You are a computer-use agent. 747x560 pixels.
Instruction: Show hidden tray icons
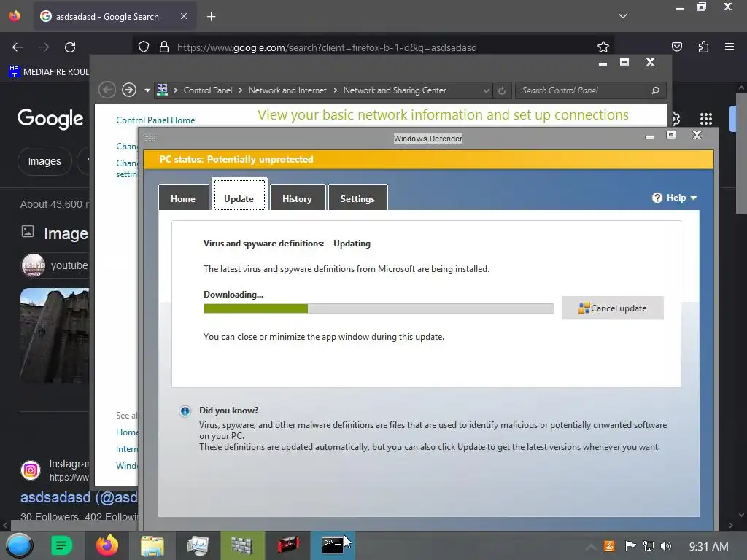click(x=590, y=547)
